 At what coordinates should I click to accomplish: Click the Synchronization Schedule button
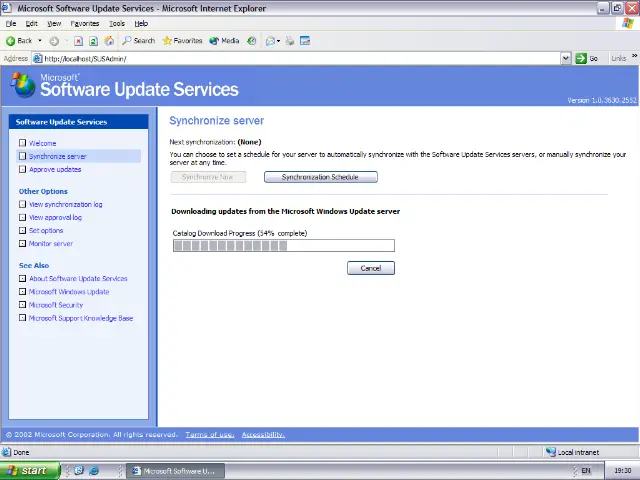(321, 177)
